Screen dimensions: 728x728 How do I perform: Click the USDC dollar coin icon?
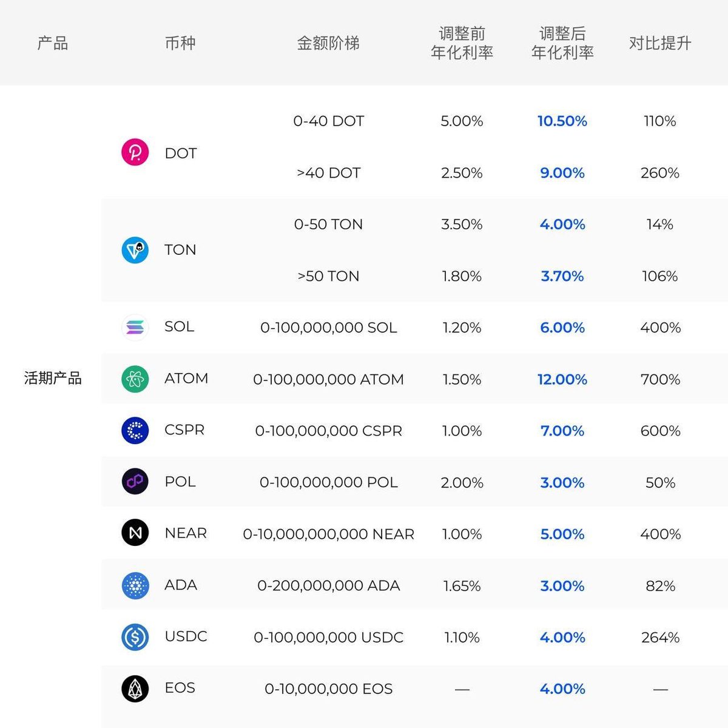pyautogui.click(x=135, y=637)
